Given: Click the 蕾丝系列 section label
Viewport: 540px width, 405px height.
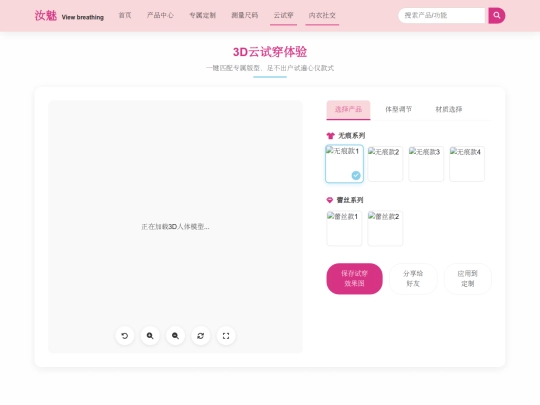Looking at the screenshot, I should (350, 200).
